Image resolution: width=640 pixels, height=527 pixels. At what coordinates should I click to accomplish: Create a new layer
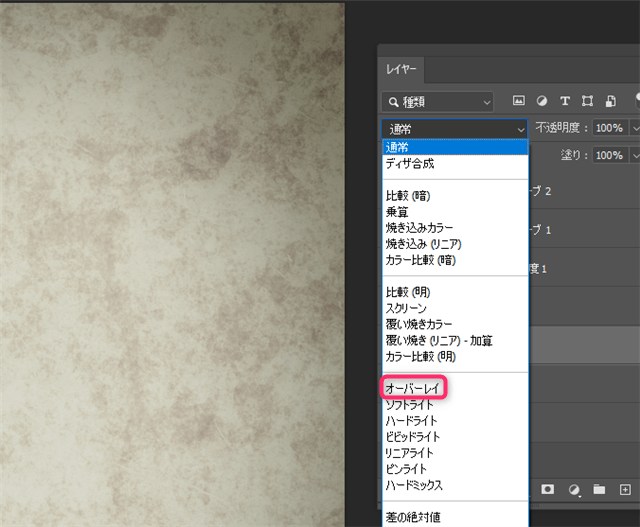click(625, 489)
